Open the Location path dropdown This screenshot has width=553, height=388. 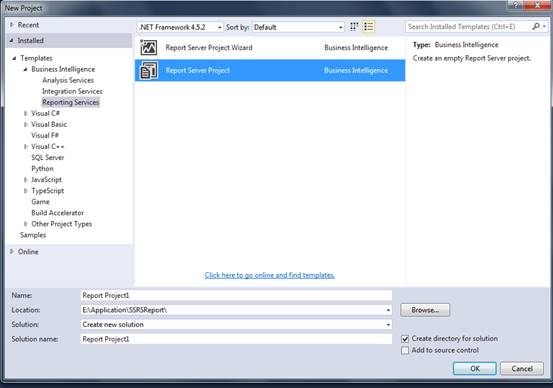click(388, 310)
